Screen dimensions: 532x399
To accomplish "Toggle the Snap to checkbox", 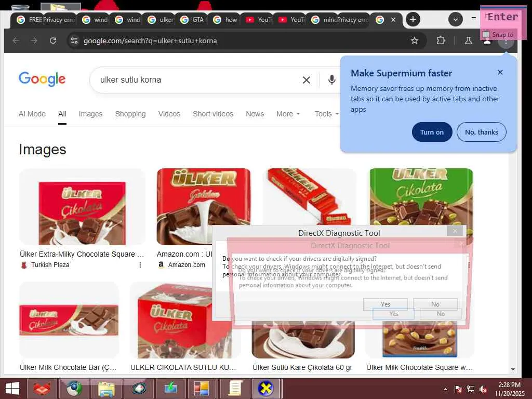I will pos(486,35).
